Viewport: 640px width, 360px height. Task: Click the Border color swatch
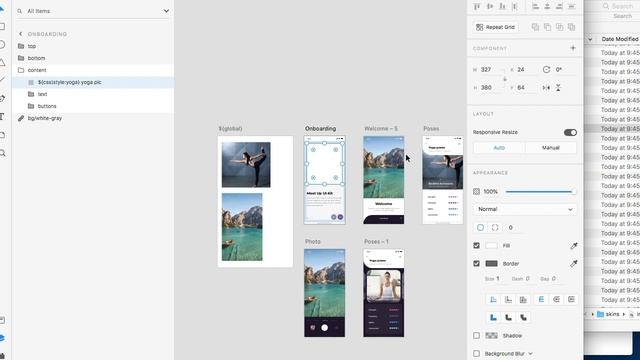click(x=491, y=264)
